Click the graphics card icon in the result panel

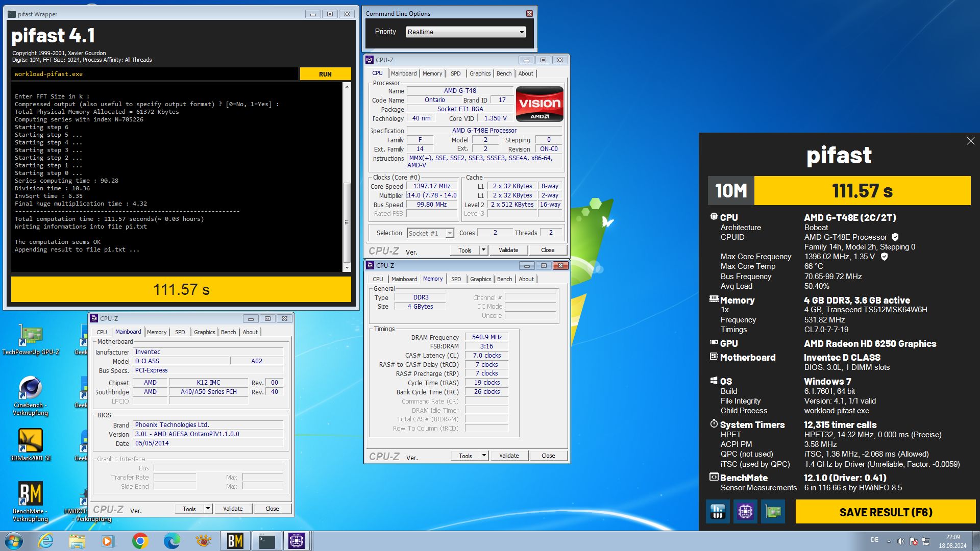(773, 511)
